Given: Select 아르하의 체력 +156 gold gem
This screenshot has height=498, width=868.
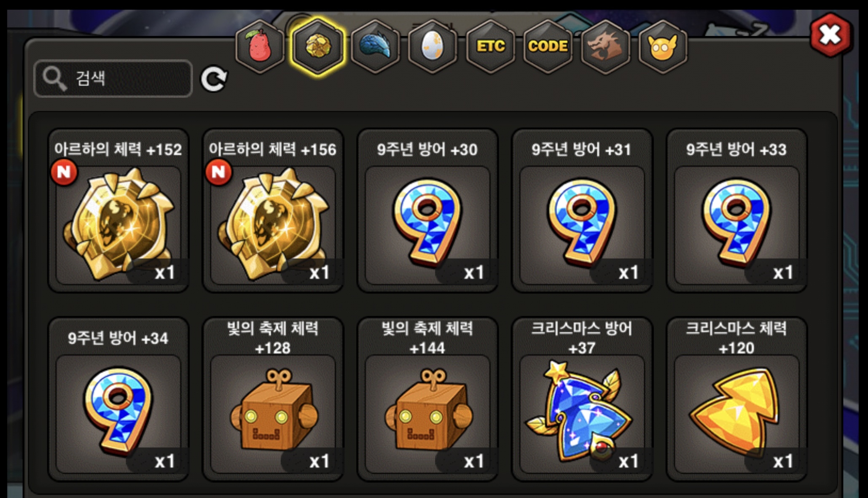Looking at the screenshot, I should click(x=273, y=210).
